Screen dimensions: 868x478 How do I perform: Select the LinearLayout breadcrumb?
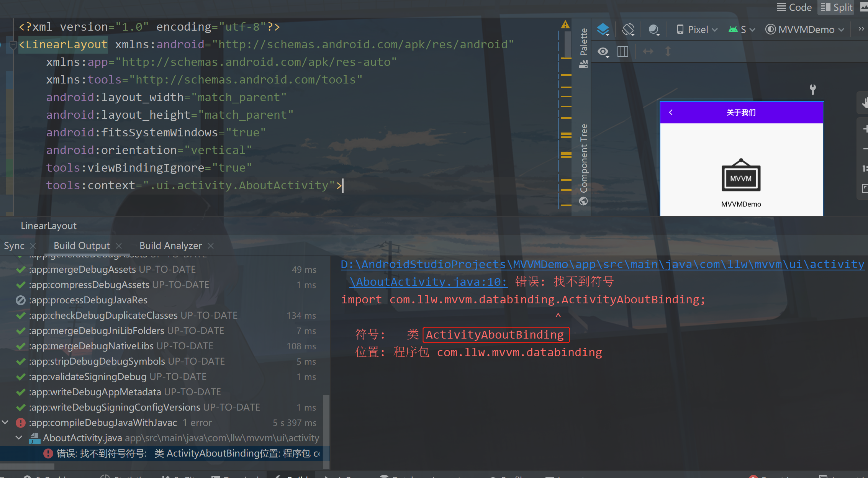pyautogui.click(x=49, y=226)
